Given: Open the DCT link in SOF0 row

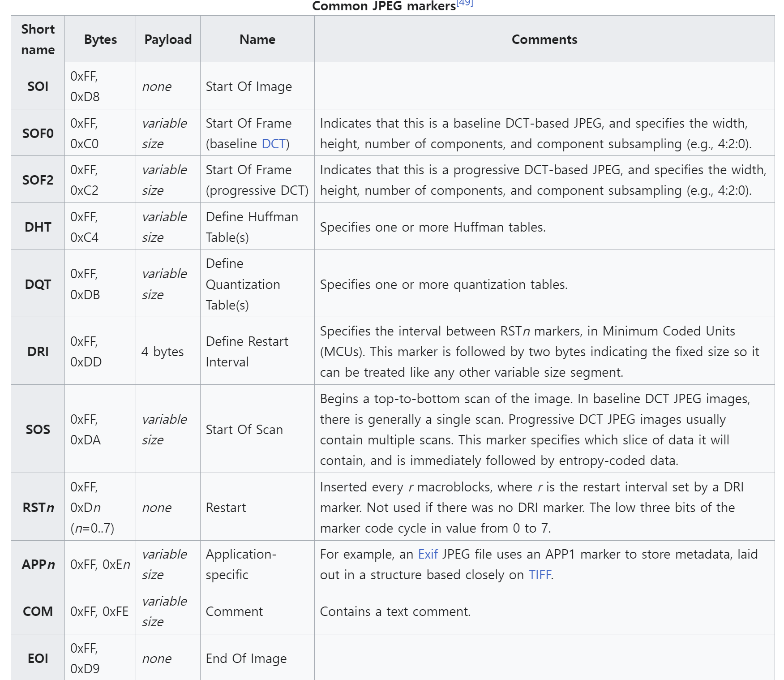Looking at the screenshot, I should click(274, 144).
